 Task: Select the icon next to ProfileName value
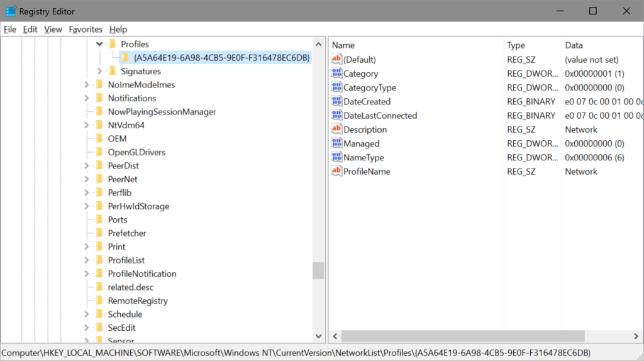click(336, 172)
